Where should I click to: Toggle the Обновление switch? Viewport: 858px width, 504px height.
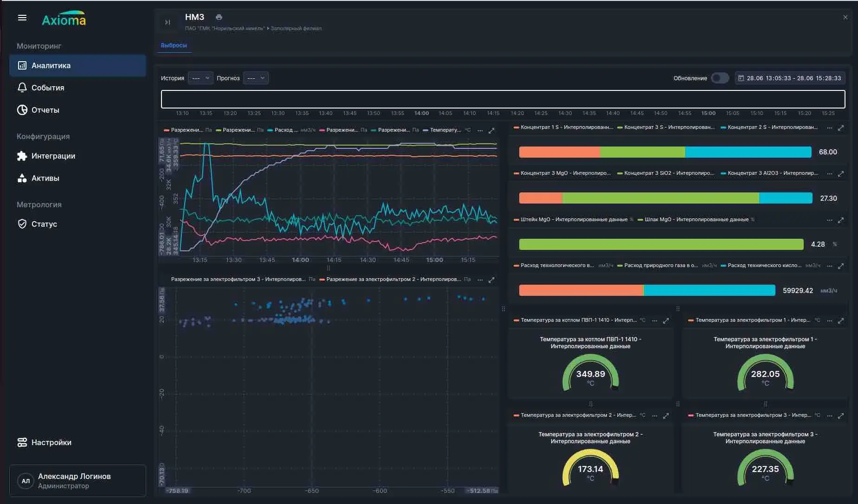click(720, 78)
